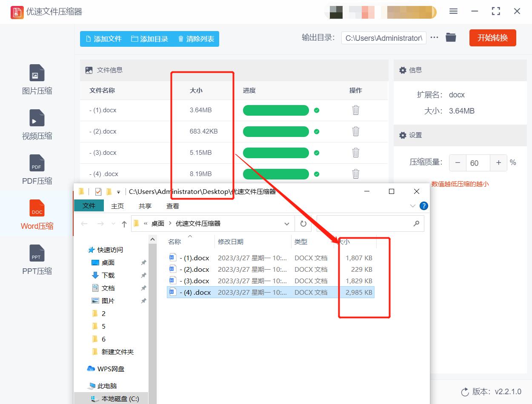Open the output folder browse icon

451,37
